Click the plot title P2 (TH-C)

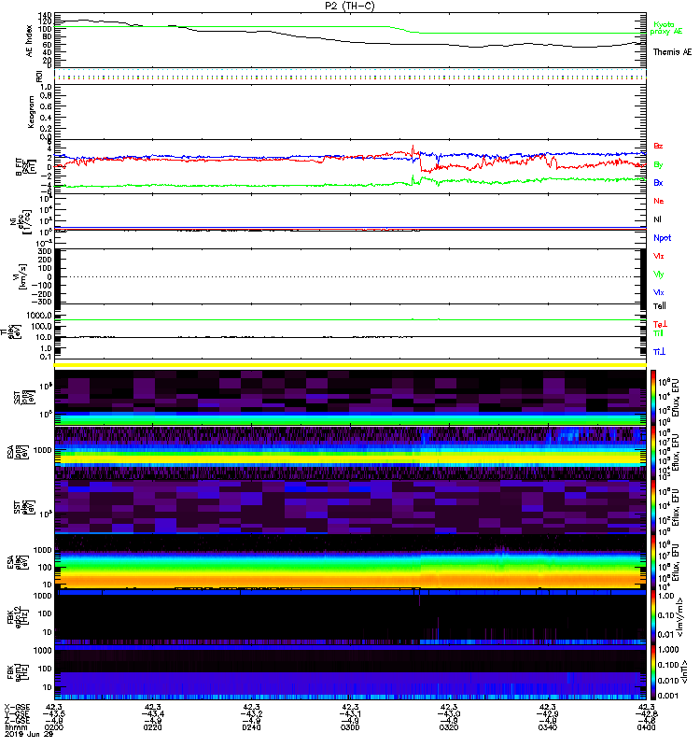point(349,6)
